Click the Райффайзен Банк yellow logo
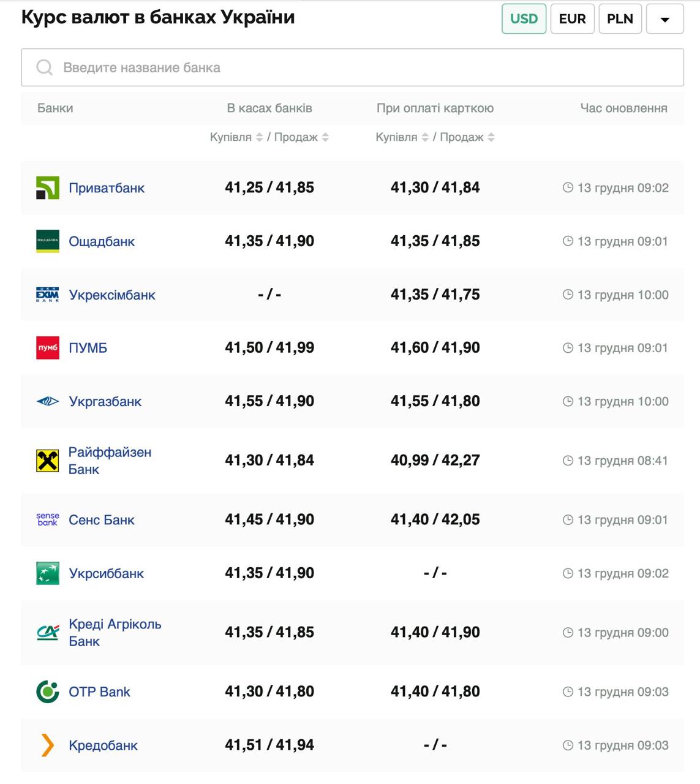The height and width of the screenshot is (784, 700). tap(48, 461)
